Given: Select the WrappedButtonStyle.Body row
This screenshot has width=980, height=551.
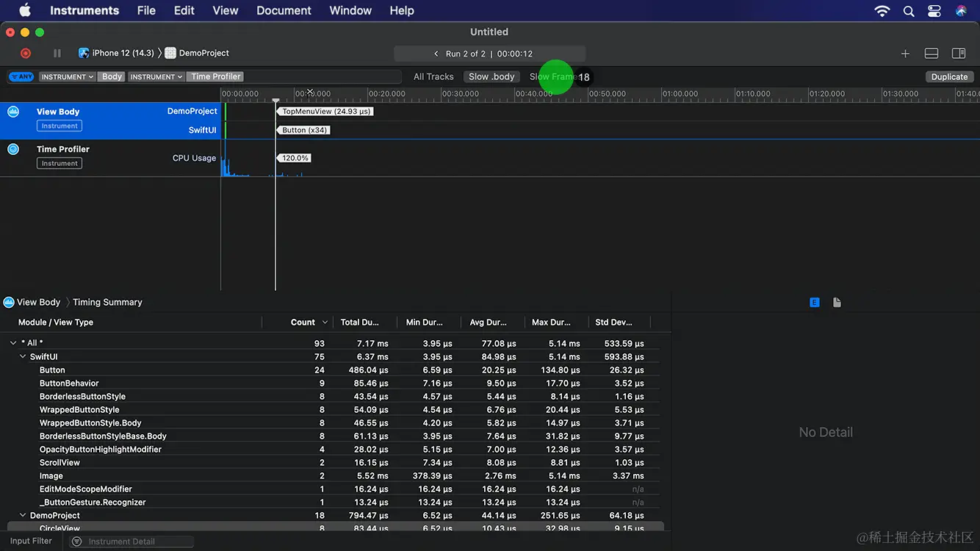Looking at the screenshot, I should click(335, 422).
